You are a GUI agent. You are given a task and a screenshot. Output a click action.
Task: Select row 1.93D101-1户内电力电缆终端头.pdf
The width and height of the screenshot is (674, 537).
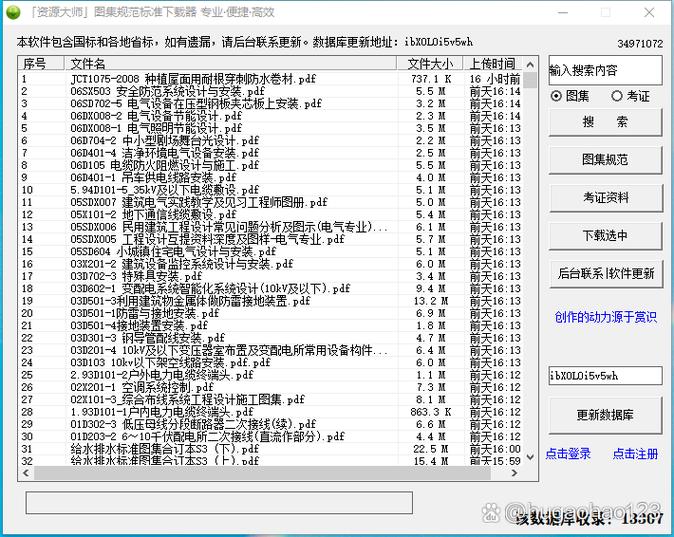coord(271,412)
